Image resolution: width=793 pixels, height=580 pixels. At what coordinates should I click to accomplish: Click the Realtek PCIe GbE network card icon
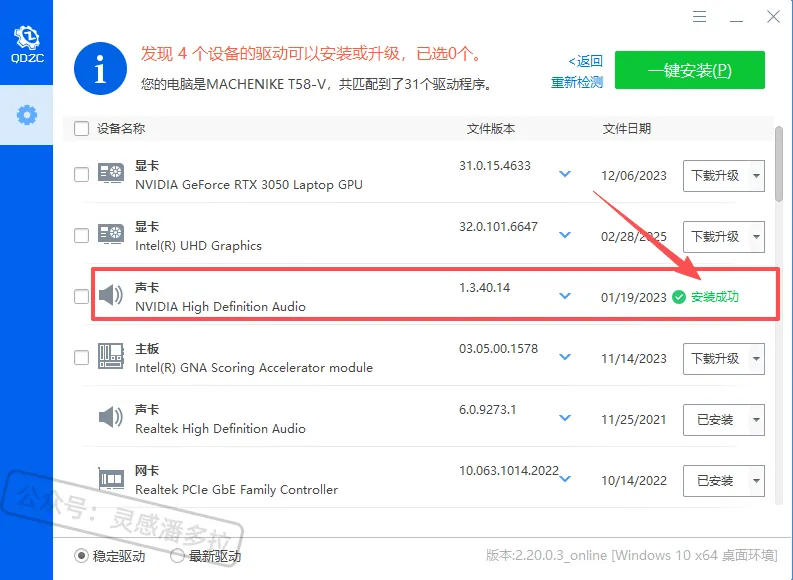tap(111, 478)
